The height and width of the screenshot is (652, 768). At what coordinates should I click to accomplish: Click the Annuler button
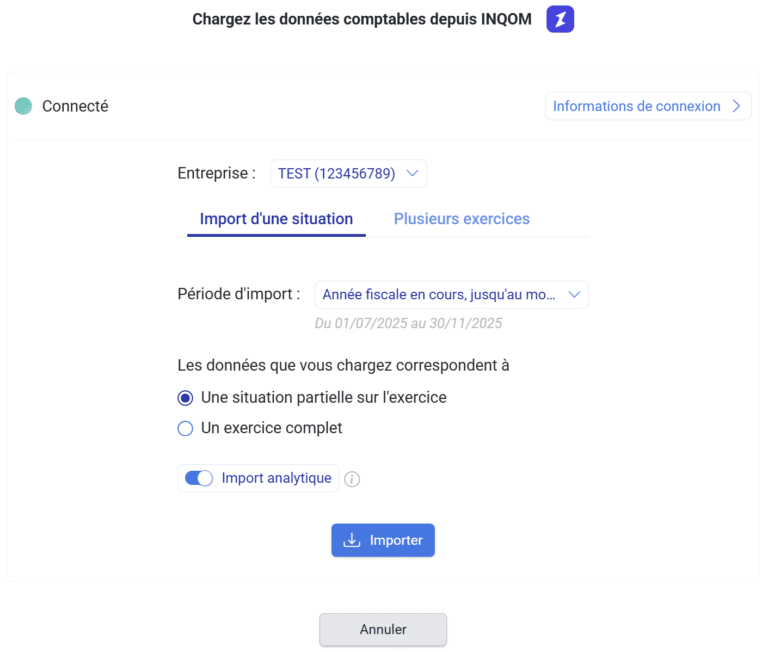pos(383,630)
